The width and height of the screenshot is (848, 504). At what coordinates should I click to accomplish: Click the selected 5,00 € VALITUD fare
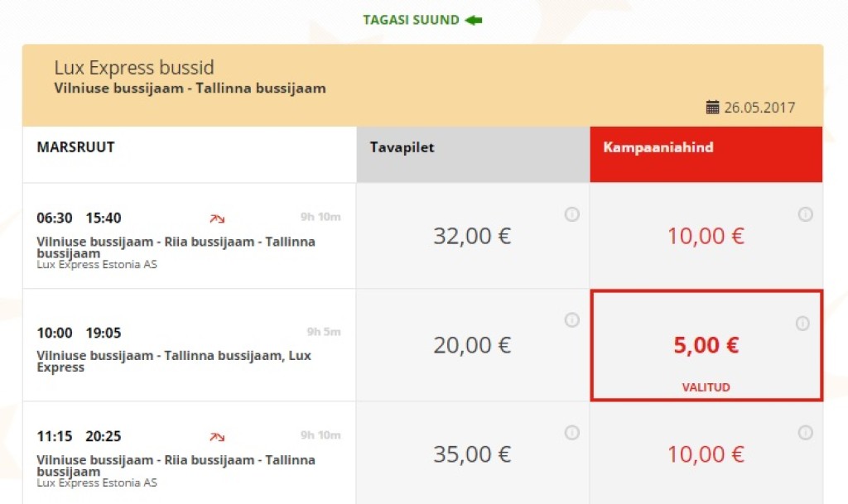click(706, 346)
